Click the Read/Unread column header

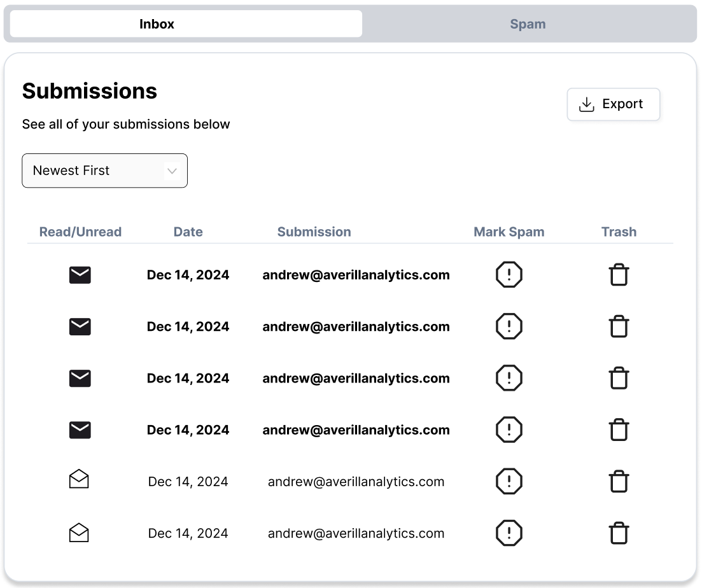[x=81, y=232]
